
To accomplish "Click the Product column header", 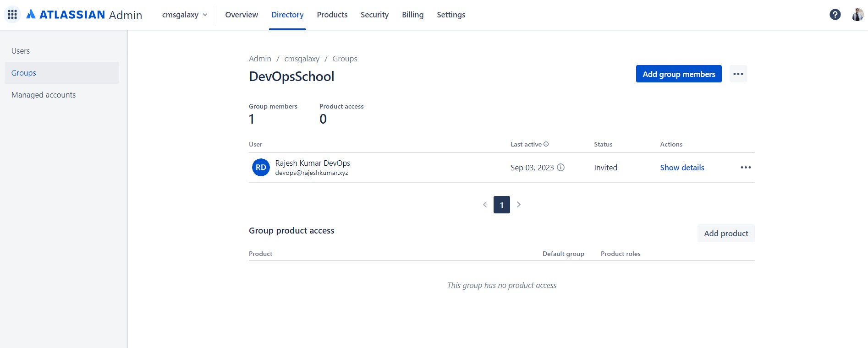I will coord(260,254).
